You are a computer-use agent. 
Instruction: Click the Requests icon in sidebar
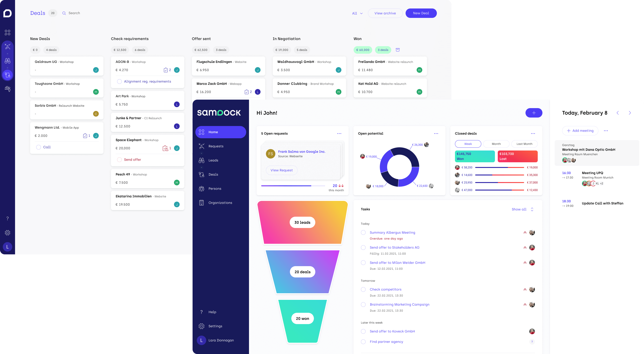click(x=201, y=146)
